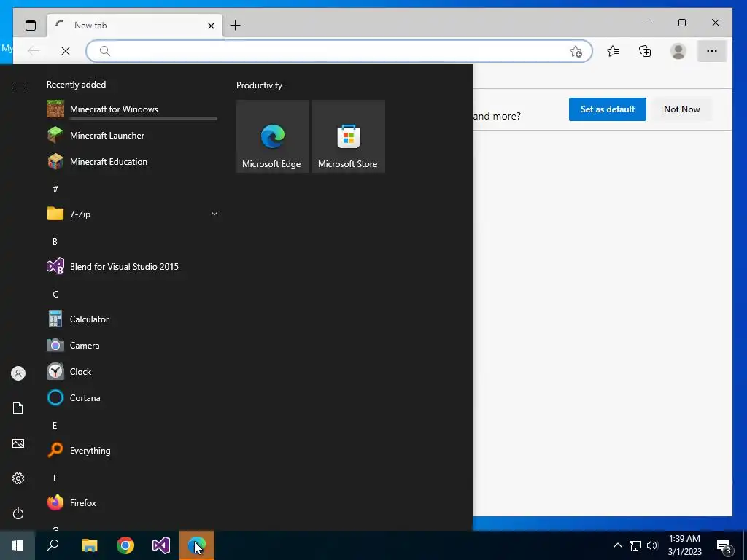
Task: Launch Blend for Visual Studio 2015
Action: coord(132,267)
